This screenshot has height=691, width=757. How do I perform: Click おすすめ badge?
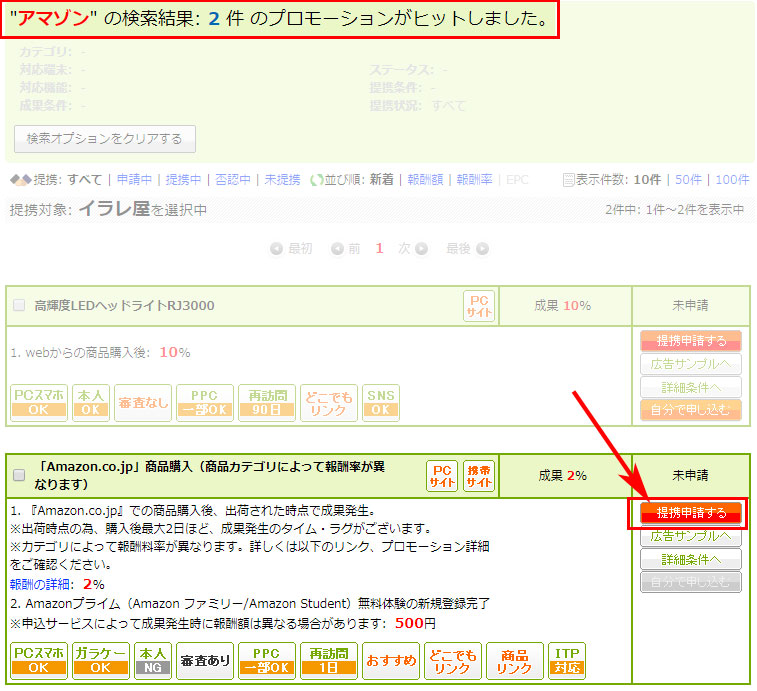(x=391, y=661)
